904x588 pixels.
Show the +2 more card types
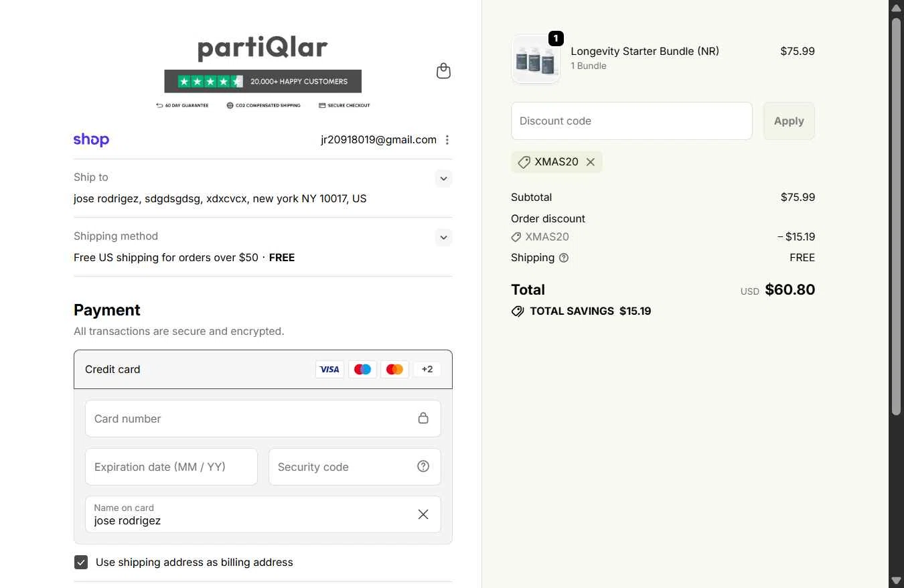427,369
